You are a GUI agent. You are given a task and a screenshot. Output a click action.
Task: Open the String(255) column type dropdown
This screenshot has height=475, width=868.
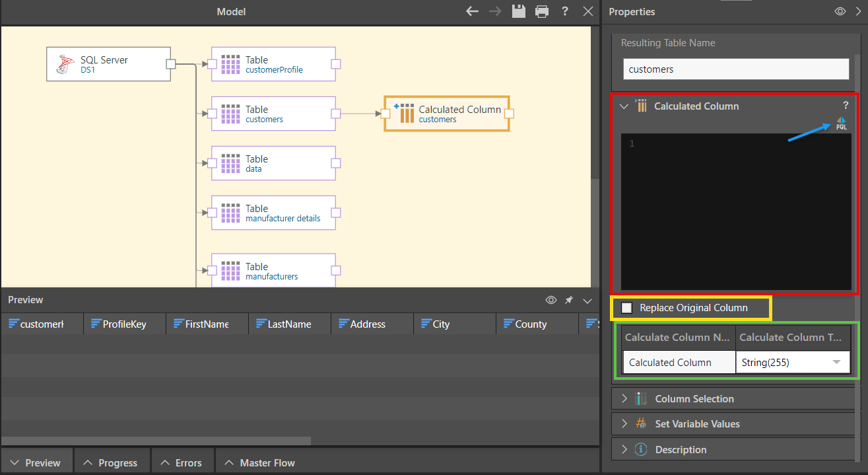click(x=836, y=362)
